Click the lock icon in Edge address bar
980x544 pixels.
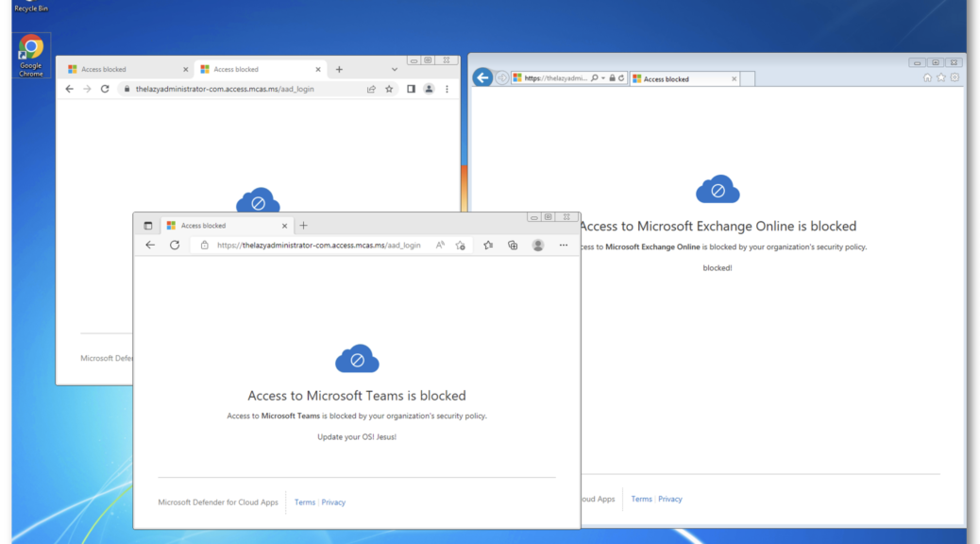coord(204,246)
